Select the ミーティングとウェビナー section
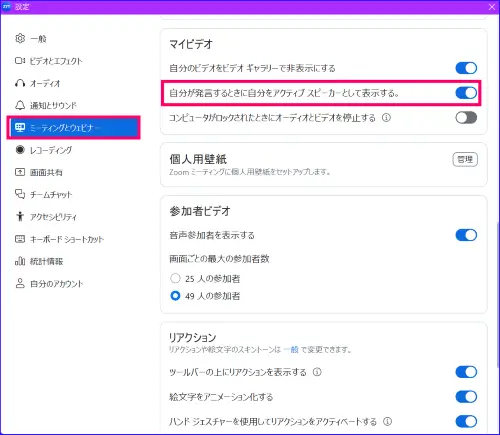The height and width of the screenshot is (435, 500). [73, 128]
